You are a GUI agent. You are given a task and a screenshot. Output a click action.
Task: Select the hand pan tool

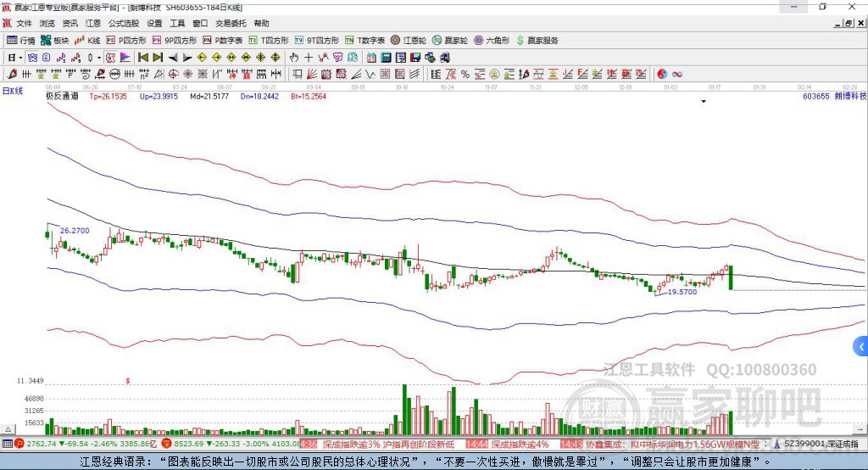click(x=294, y=58)
